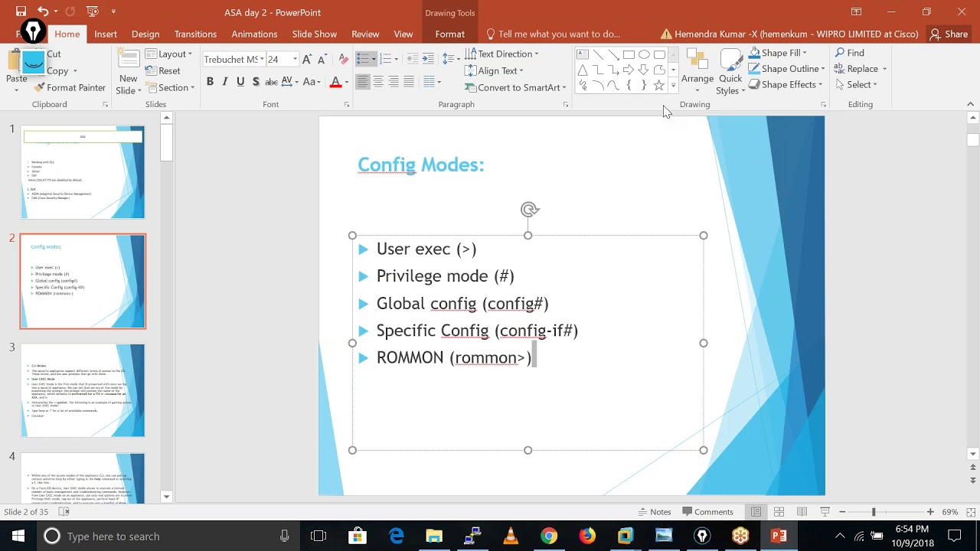The image size is (980, 551).
Task: Toggle Strikethrough formatting
Action: tap(271, 82)
